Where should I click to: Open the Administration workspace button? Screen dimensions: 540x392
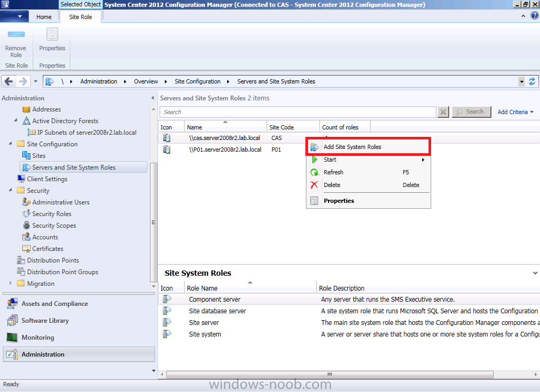(x=79, y=354)
